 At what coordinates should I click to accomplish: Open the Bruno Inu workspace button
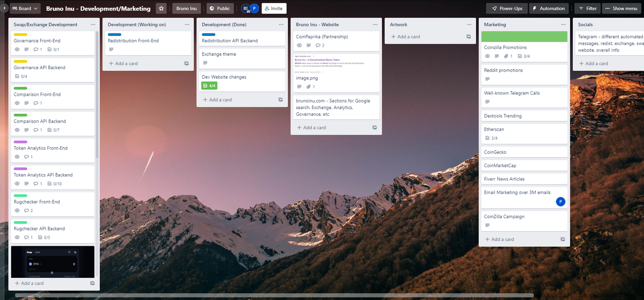(186, 8)
